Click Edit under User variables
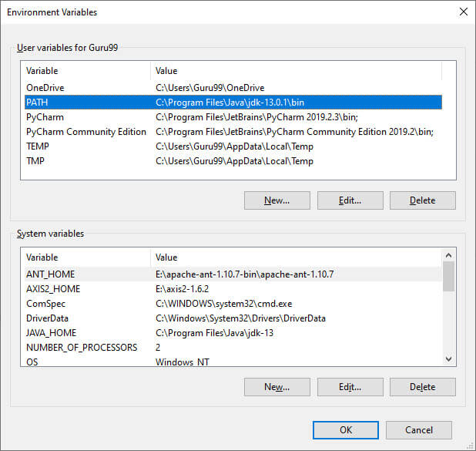 click(x=350, y=200)
